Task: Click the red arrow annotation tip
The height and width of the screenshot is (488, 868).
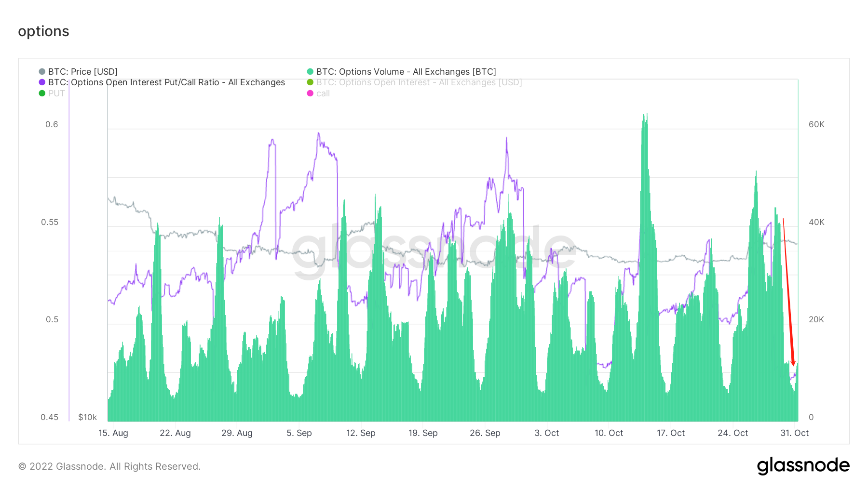Action: coord(793,364)
